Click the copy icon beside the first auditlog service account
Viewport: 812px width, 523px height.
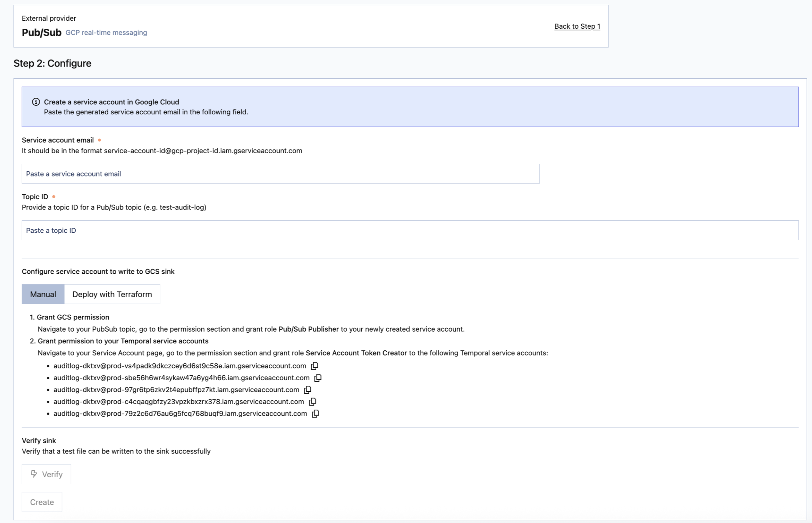[x=314, y=366]
